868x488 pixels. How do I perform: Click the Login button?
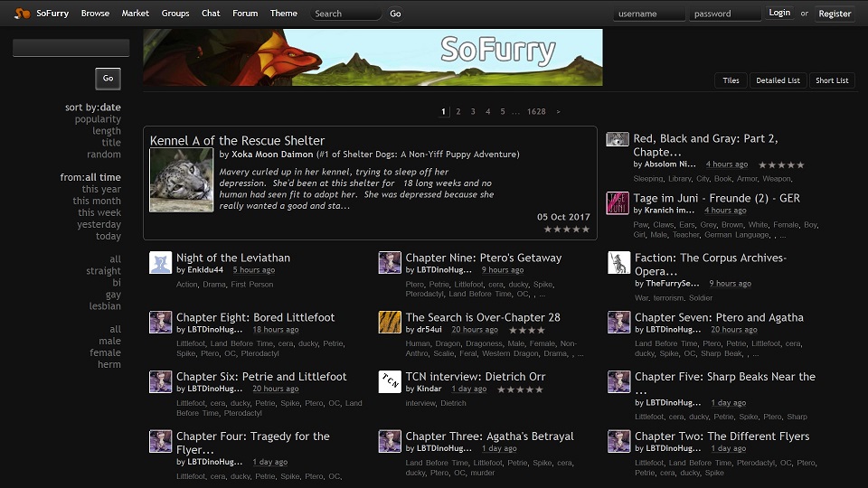pyautogui.click(x=779, y=13)
